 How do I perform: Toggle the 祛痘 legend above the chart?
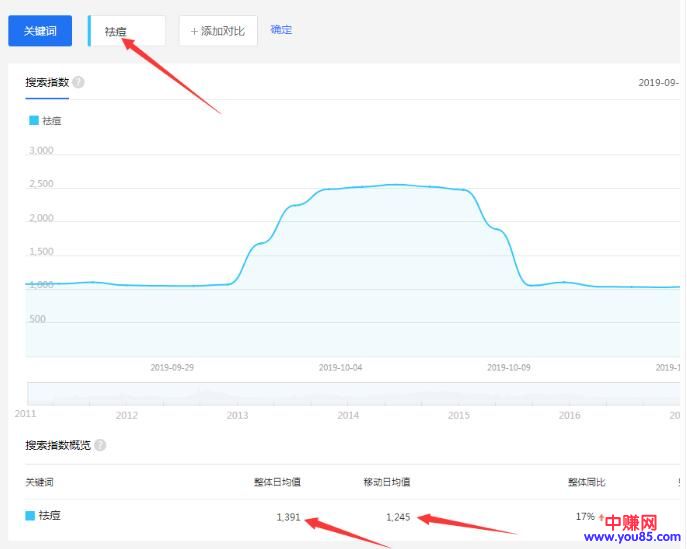(46, 120)
